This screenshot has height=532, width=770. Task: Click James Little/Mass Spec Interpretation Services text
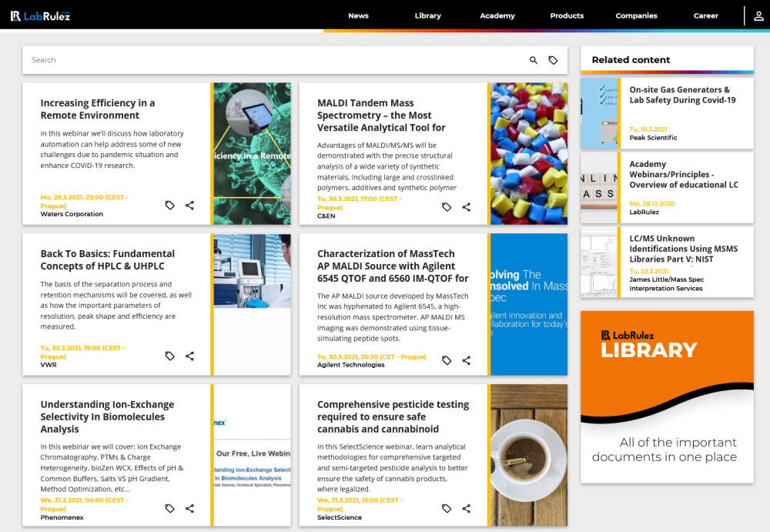click(x=666, y=284)
